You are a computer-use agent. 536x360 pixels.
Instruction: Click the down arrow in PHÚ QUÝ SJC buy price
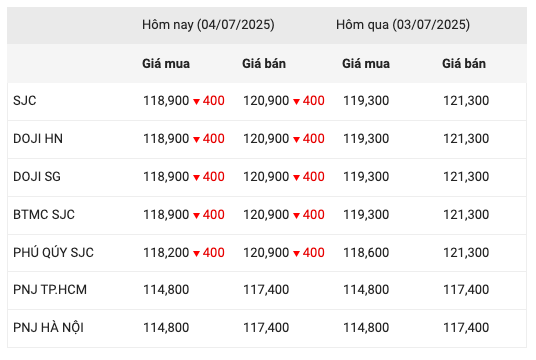click(x=196, y=253)
